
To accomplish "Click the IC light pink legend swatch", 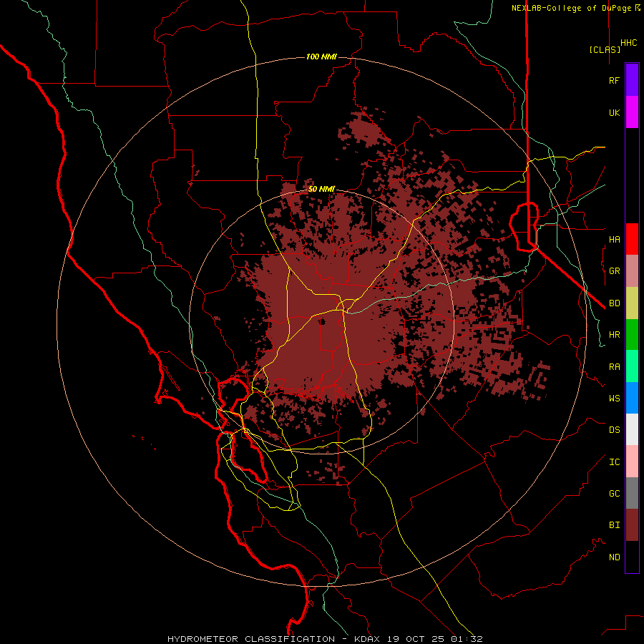I will (x=632, y=462).
